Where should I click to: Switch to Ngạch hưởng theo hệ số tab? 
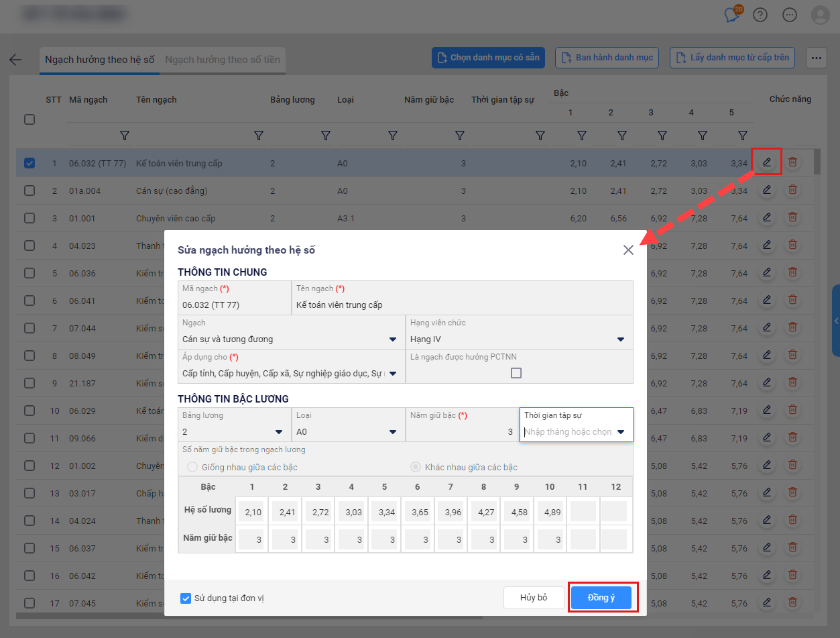coord(100,60)
